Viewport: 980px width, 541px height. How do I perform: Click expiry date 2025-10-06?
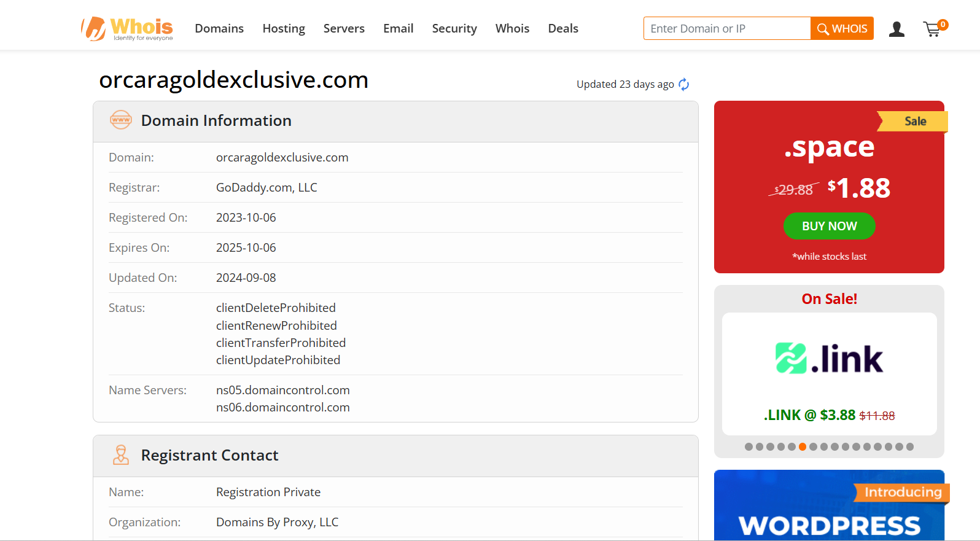click(x=246, y=247)
